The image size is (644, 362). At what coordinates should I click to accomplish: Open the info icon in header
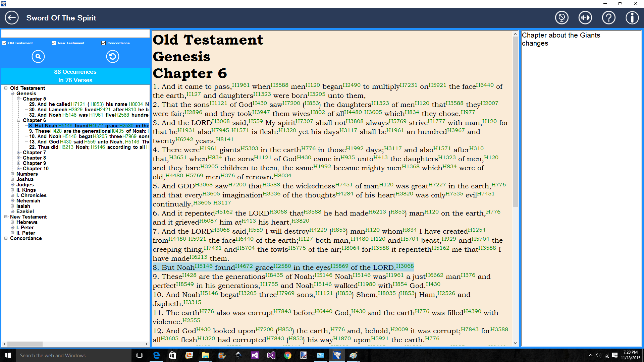click(632, 18)
